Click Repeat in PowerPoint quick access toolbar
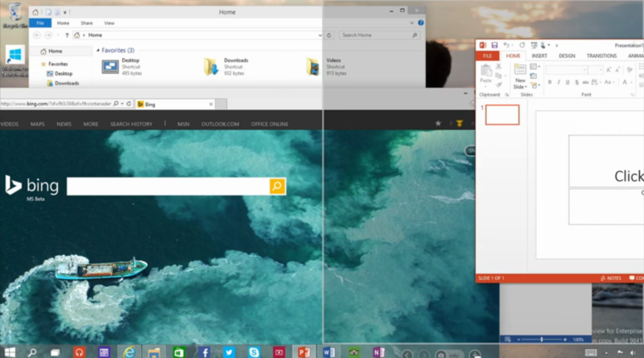Viewport: 644px width, 358px height. point(522,45)
